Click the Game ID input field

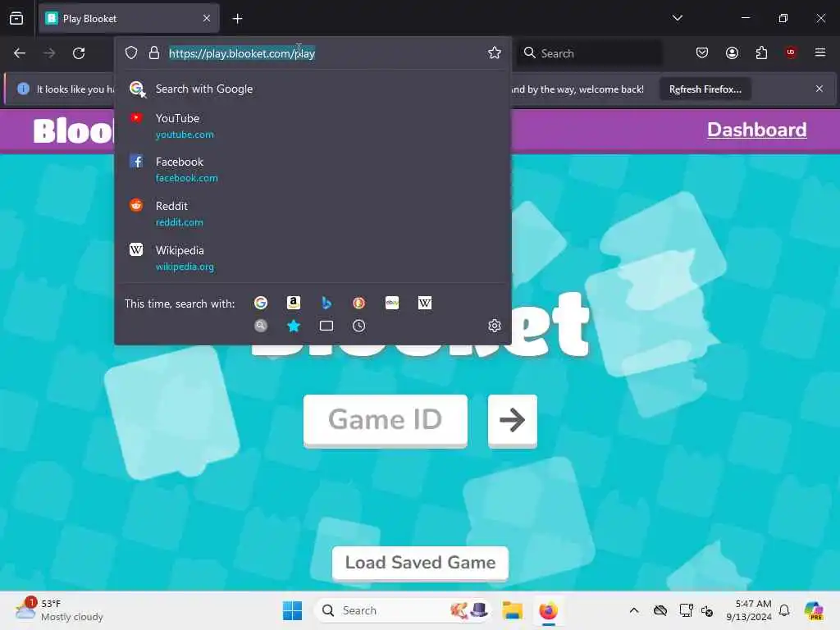click(386, 420)
